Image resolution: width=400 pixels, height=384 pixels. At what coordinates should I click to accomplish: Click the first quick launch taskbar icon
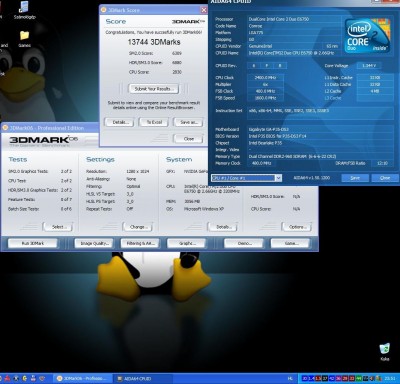[x=7, y=378]
